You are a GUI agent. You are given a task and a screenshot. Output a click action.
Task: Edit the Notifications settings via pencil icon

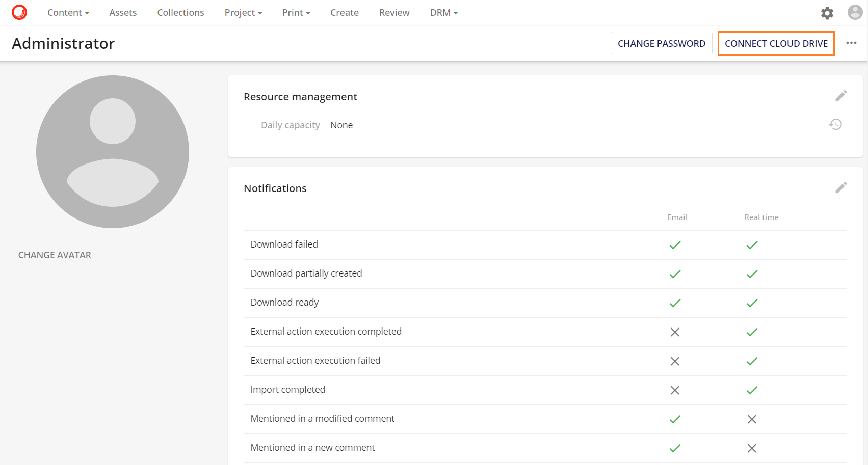point(841,187)
